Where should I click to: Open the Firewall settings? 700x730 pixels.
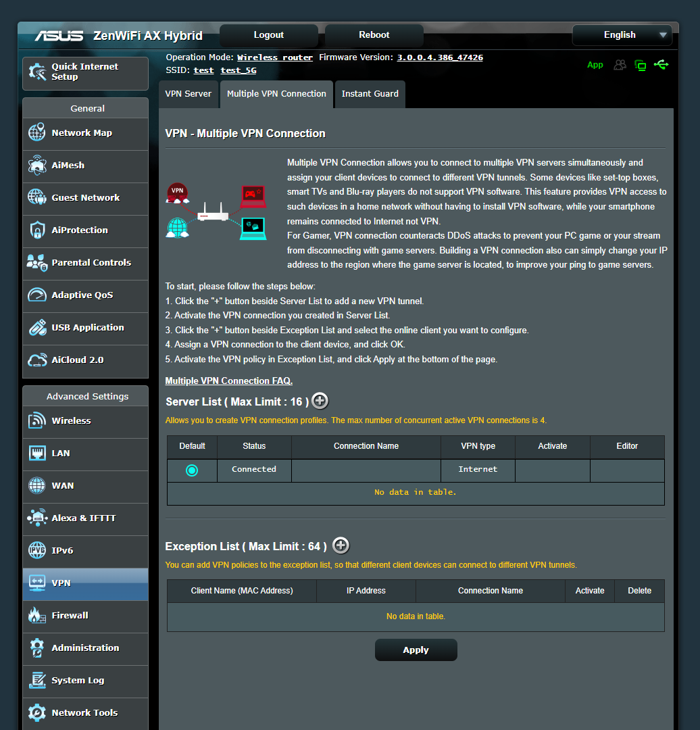(x=69, y=615)
